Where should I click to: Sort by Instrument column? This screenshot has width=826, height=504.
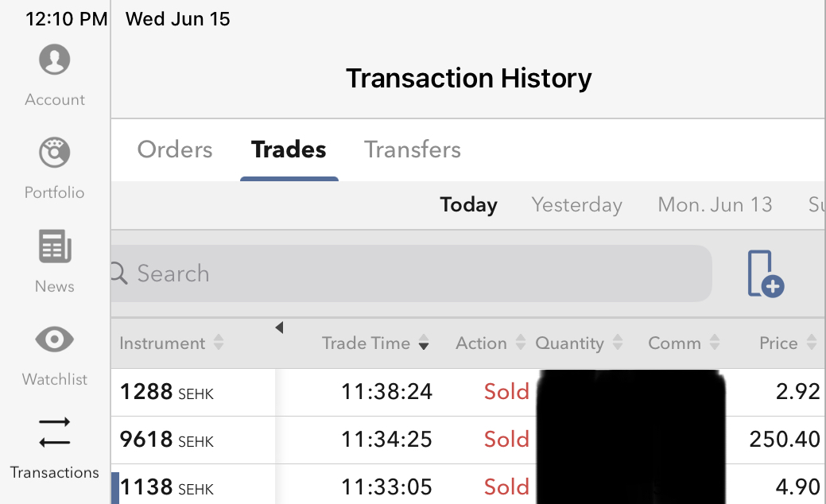click(x=171, y=343)
